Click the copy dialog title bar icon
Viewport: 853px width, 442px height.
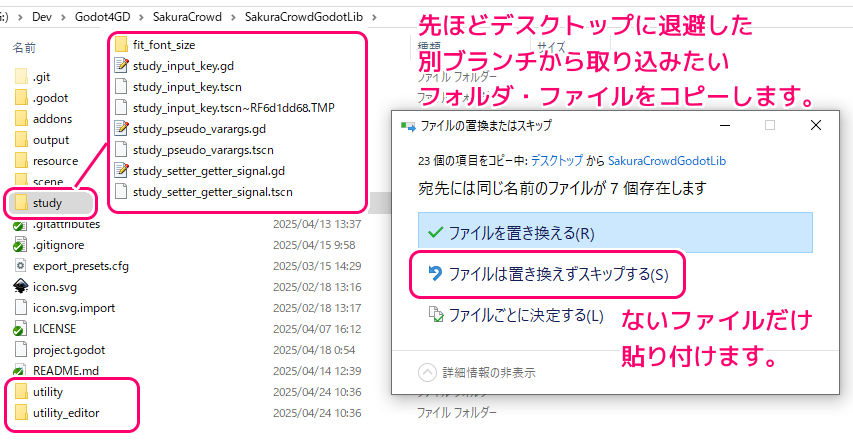point(407,126)
